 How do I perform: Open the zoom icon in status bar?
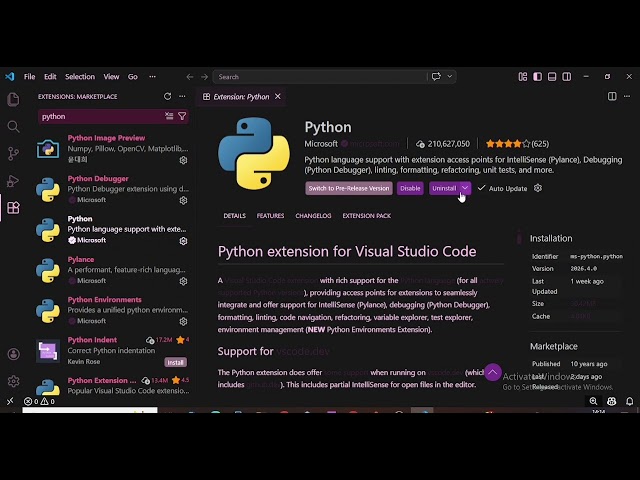coord(593,401)
